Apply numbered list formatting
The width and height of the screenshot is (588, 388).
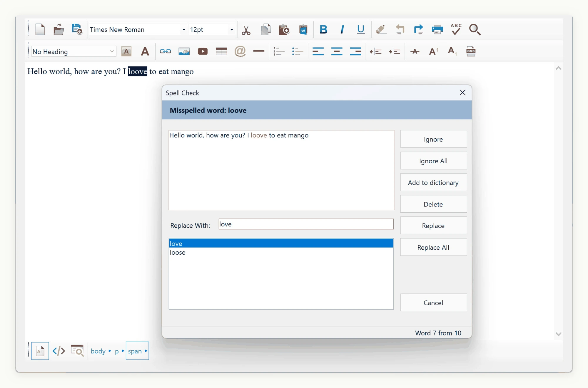click(279, 51)
